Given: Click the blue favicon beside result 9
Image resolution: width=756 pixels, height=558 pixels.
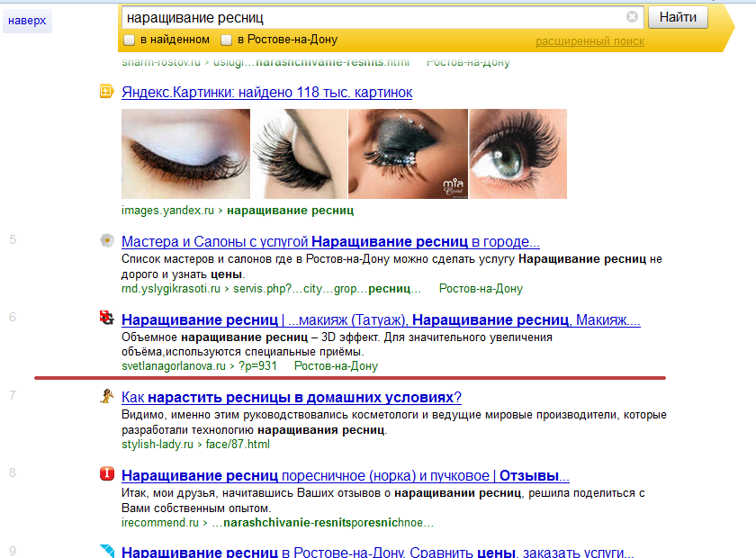Looking at the screenshot, I should tap(106, 551).
